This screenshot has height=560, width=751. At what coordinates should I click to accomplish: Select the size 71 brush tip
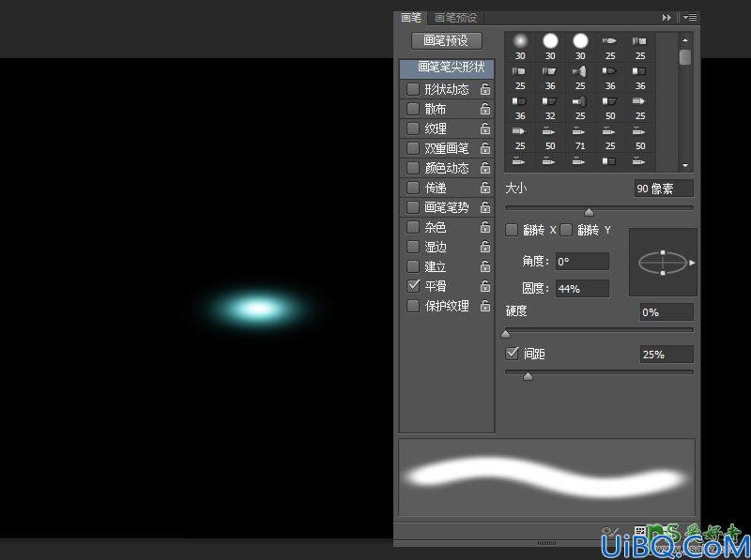click(580, 137)
